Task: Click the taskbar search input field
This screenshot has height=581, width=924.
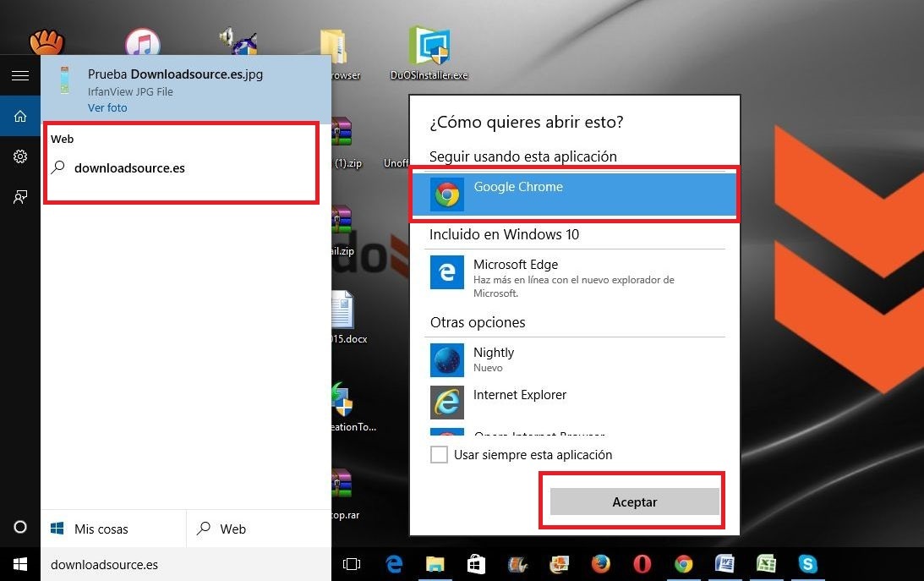Action: pyautogui.click(x=186, y=564)
